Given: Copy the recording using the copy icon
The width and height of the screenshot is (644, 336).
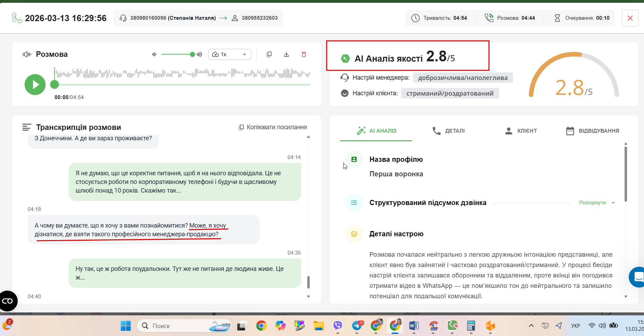Looking at the screenshot, I should [x=269, y=54].
